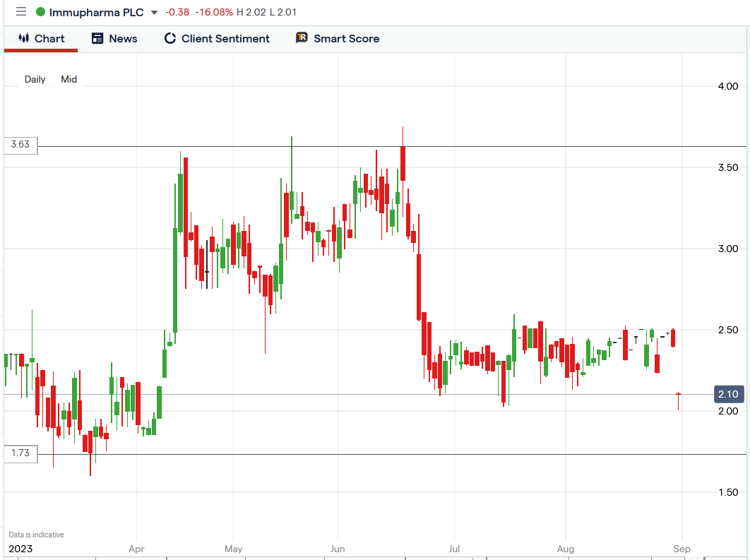This screenshot has height=560, width=750.
Task: Click the L 2.01 low value
Action: (x=282, y=13)
